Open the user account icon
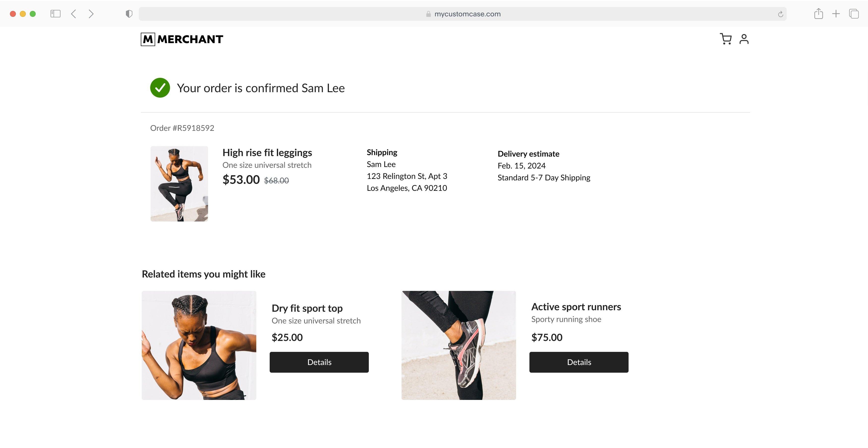The image size is (868, 448). [x=744, y=39]
